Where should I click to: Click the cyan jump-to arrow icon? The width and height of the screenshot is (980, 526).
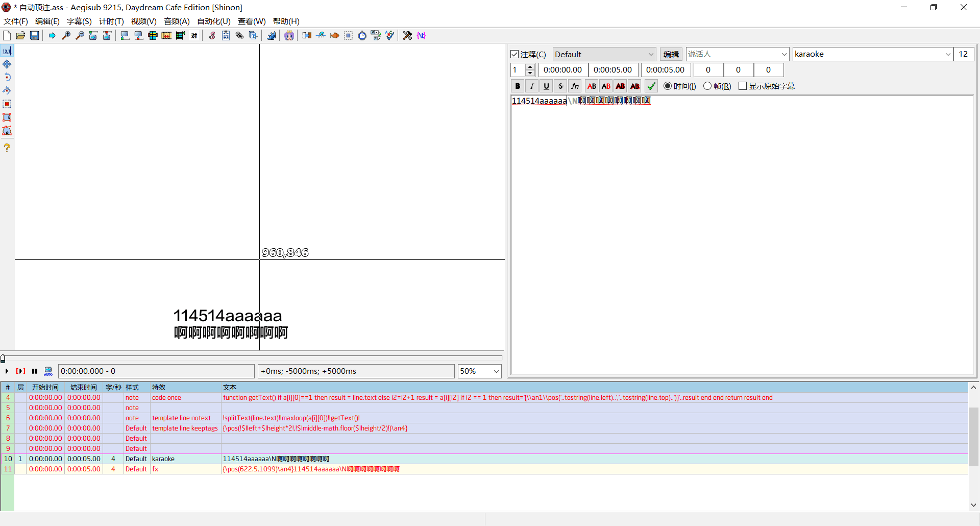click(x=52, y=35)
